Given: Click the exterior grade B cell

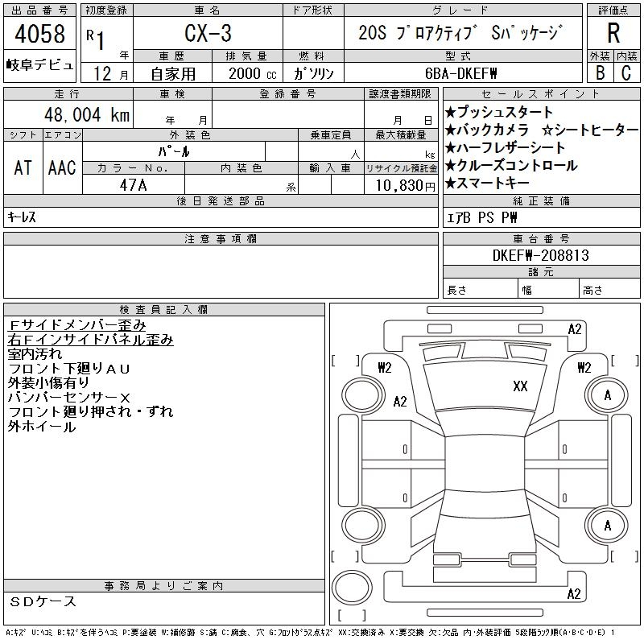Looking at the screenshot, I should [x=600, y=72].
